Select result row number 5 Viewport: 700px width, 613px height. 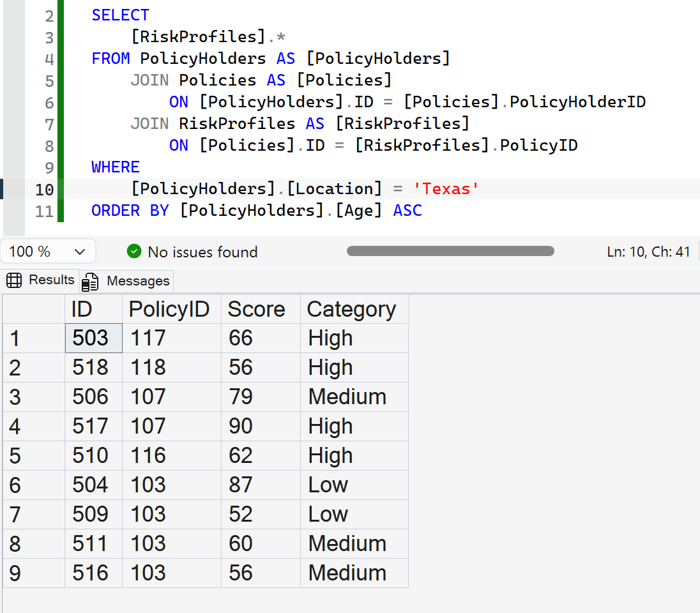(34, 455)
